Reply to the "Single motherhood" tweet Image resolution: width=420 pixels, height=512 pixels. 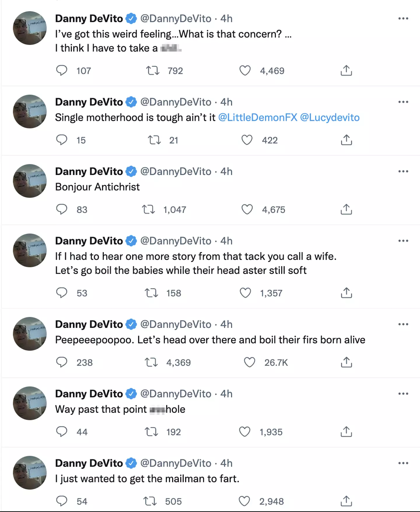[62, 140]
